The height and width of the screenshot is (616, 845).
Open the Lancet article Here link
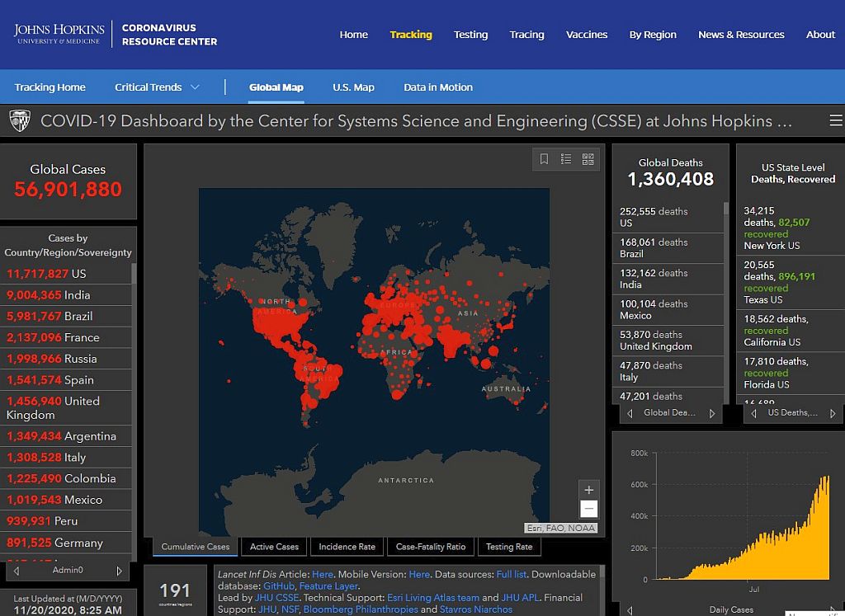click(323, 575)
